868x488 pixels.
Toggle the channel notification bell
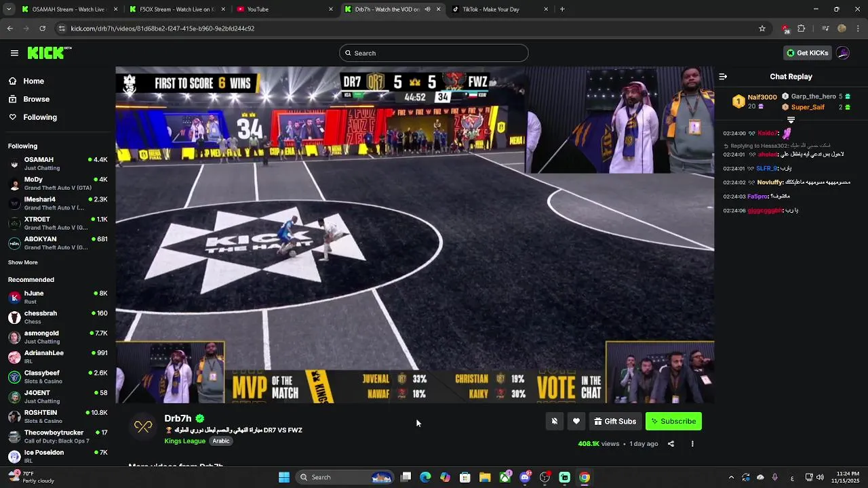554,422
